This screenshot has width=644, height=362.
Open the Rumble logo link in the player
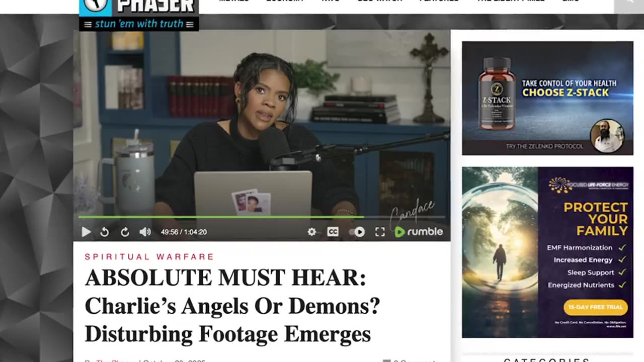[x=419, y=232]
